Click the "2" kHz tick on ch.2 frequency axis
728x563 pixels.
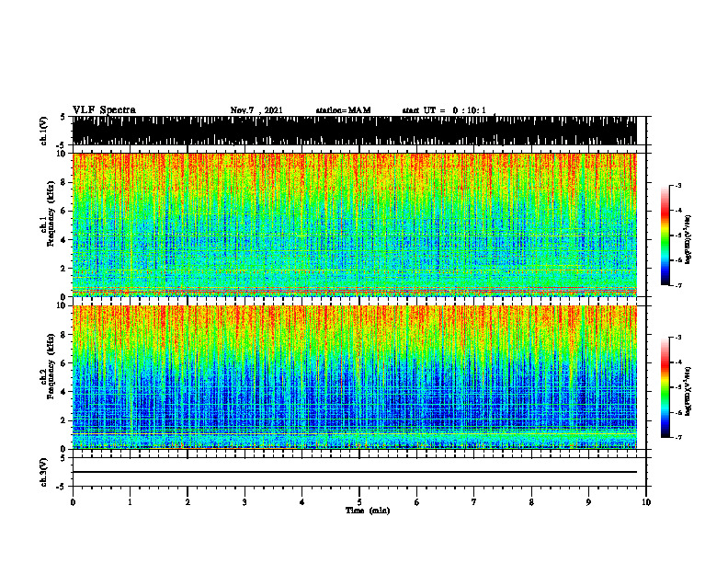(64, 420)
